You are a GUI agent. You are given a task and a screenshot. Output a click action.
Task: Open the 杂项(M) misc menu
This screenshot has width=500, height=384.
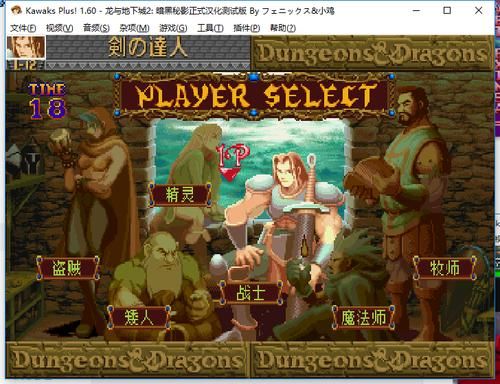134,28
